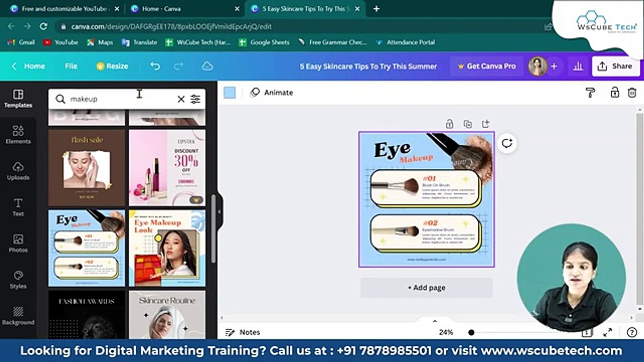644x362 pixels.
Task: Expand the page thumbnails chevron
Action: pos(435,321)
